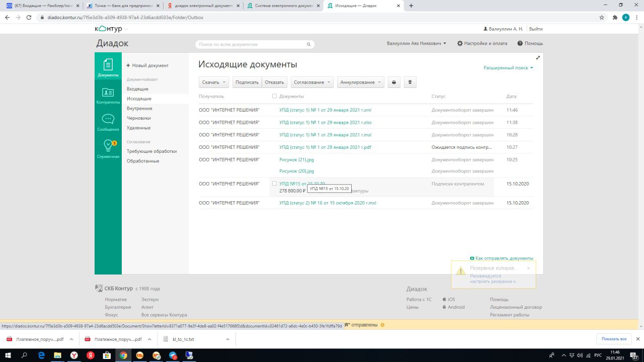
Task: Click the Помощь link in header
Action: coord(530,44)
